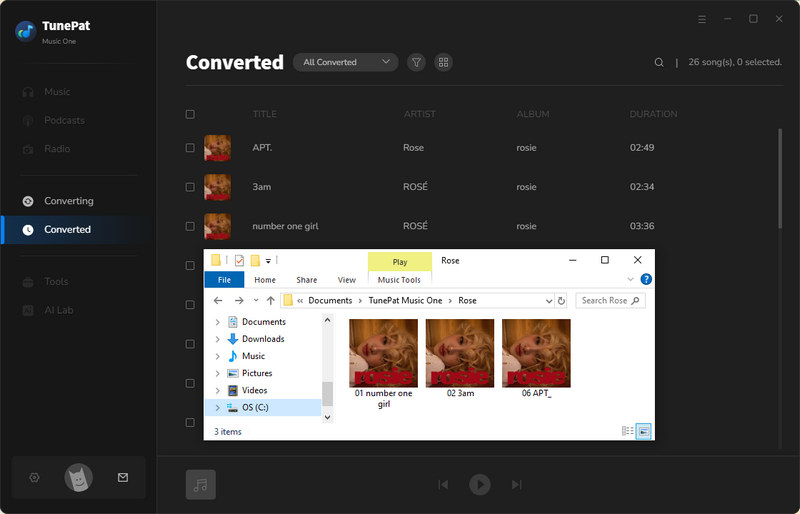The width and height of the screenshot is (800, 514).
Task: Expand OS (C:) drive node
Action: [x=218, y=408]
